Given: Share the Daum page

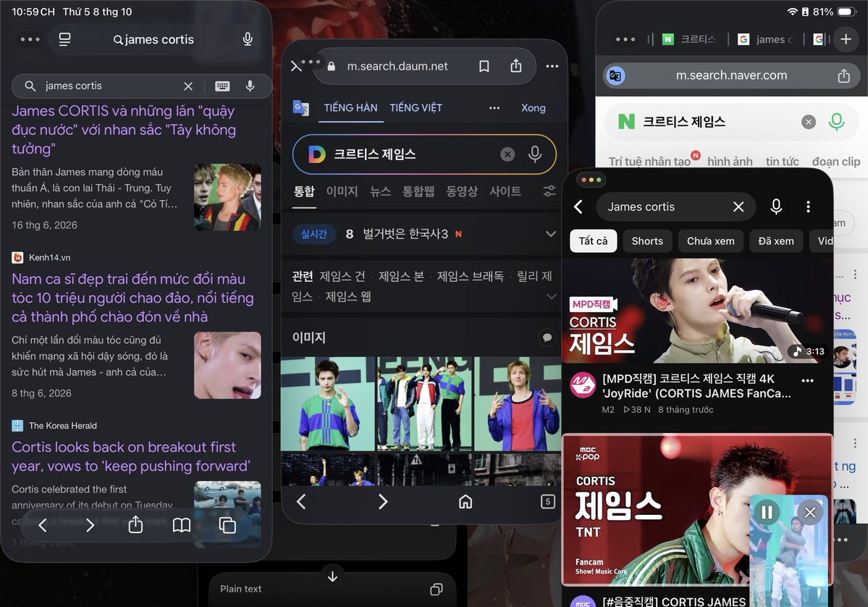Looking at the screenshot, I should (516, 66).
